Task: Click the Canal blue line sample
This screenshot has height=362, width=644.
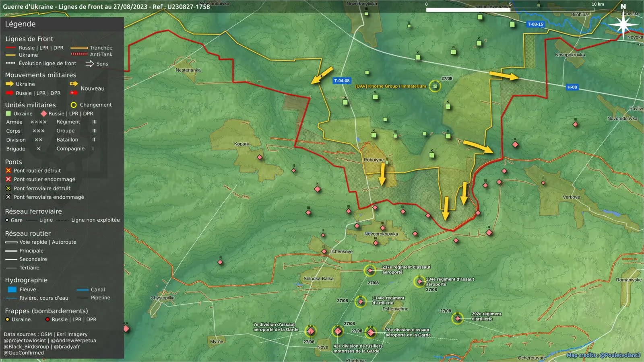Action: click(83, 290)
